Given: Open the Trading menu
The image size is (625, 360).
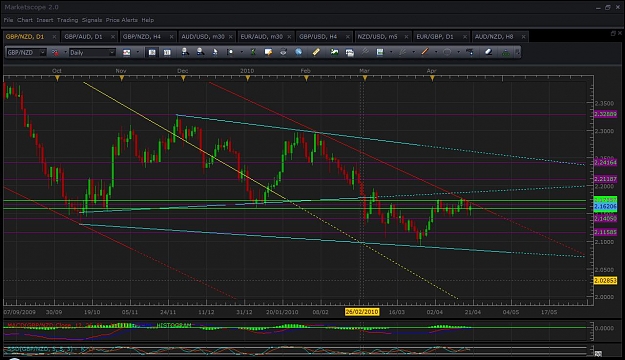Looking at the screenshot, I should tap(67, 20).
